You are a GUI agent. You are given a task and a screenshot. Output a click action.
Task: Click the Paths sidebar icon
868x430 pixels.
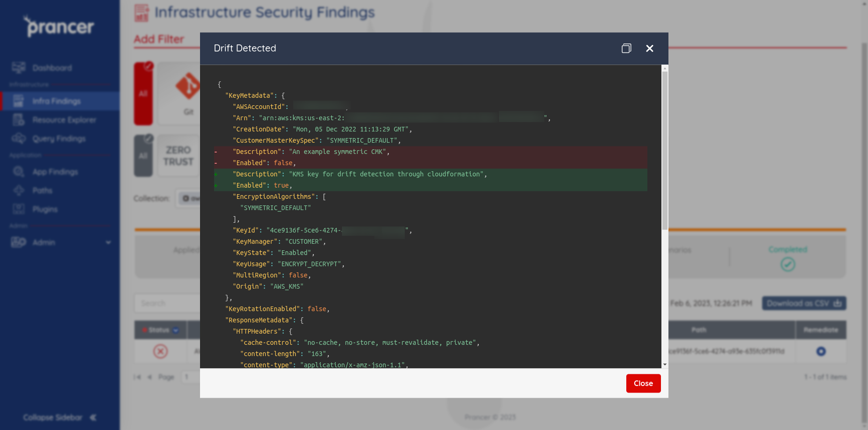tap(19, 190)
